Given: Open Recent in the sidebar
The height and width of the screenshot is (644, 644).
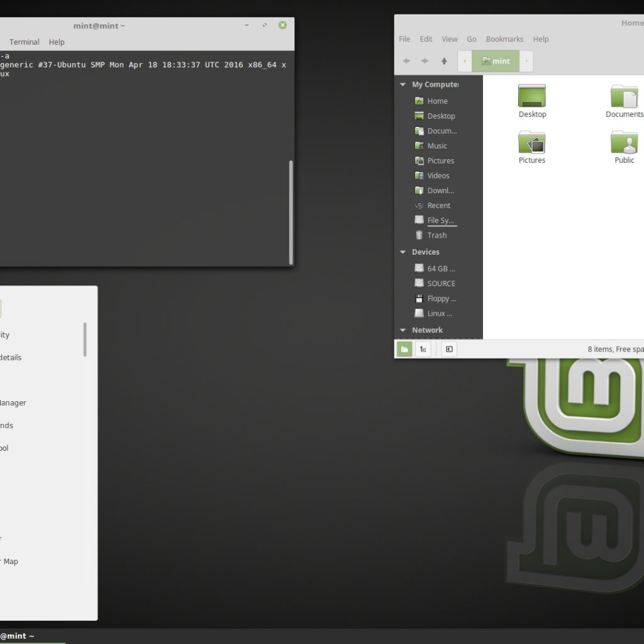Looking at the screenshot, I should [438, 206].
